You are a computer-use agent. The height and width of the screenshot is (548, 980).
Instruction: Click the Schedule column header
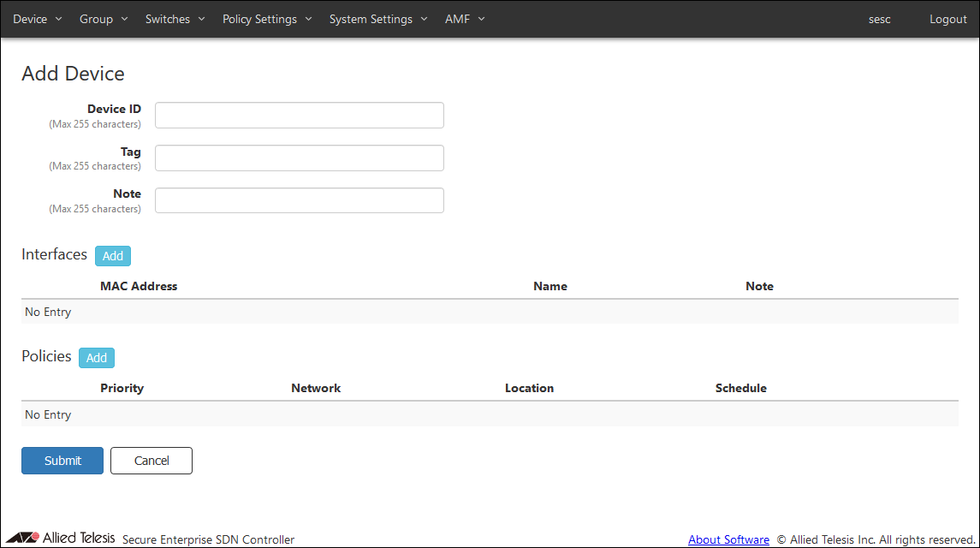pos(740,388)
